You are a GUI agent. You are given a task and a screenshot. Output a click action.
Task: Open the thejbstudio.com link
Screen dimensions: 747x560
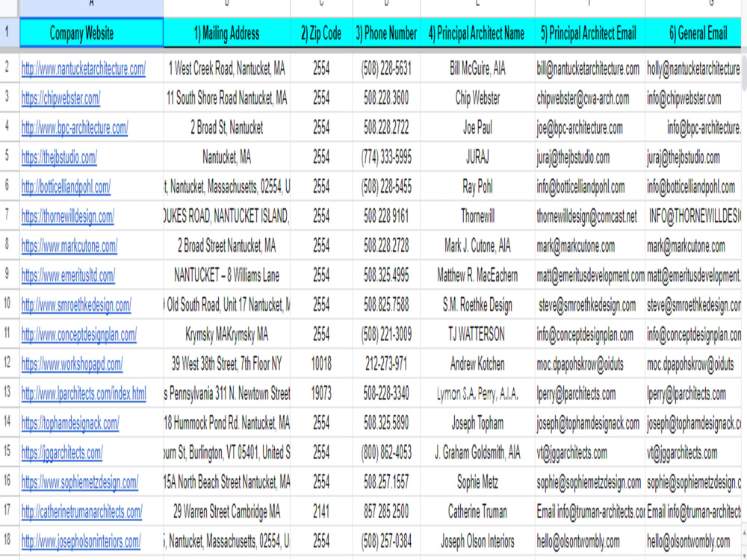click(x=59, y=158)
